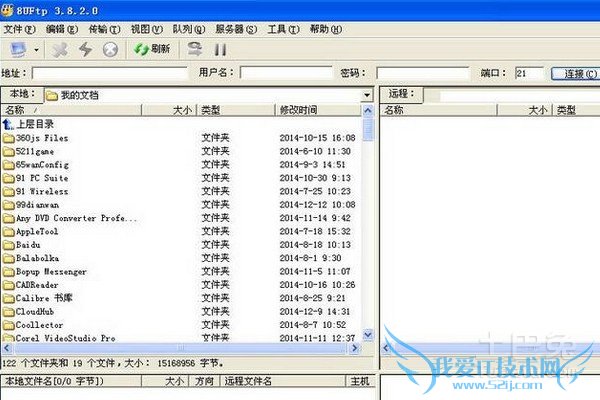Open the 视图(V) menu

(x=147, y=29)
